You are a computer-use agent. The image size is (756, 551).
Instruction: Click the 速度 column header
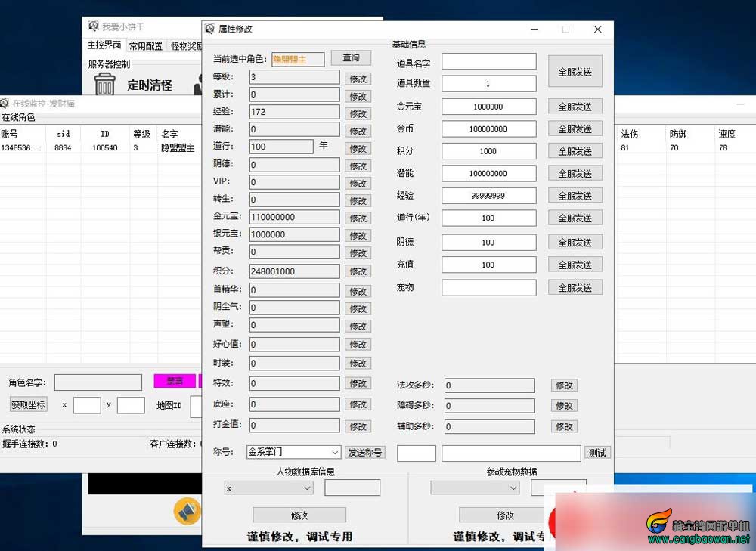[727, 134]
